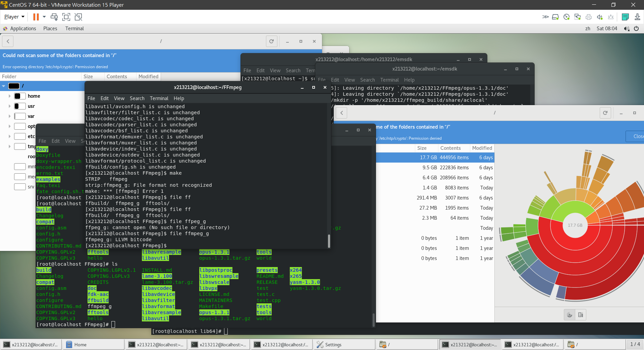This screenshot has height=350, width=644.
Task: Expand the hidden VMware device icons chevron
Action: coord(545,17)
